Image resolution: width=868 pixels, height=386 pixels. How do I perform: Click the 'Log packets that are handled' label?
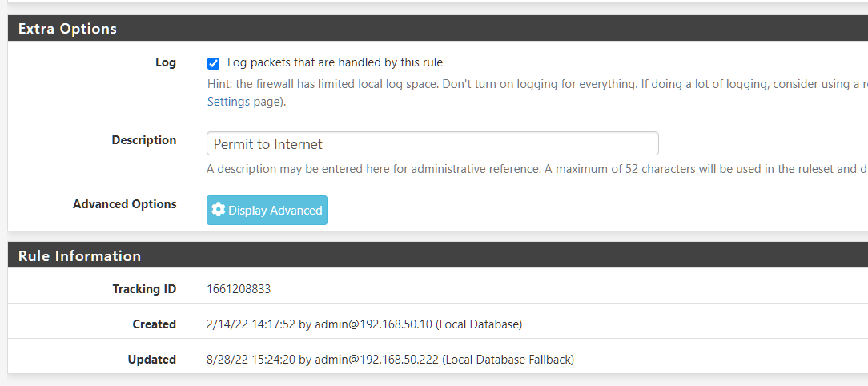pyautogui.click(x=335, y=62)
